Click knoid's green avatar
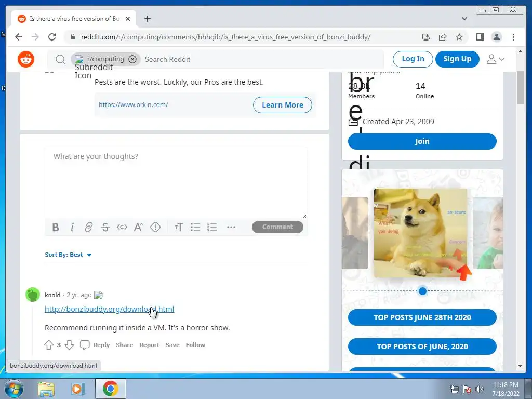The height and width of the screenshot is (399, 532). point(33,295)
